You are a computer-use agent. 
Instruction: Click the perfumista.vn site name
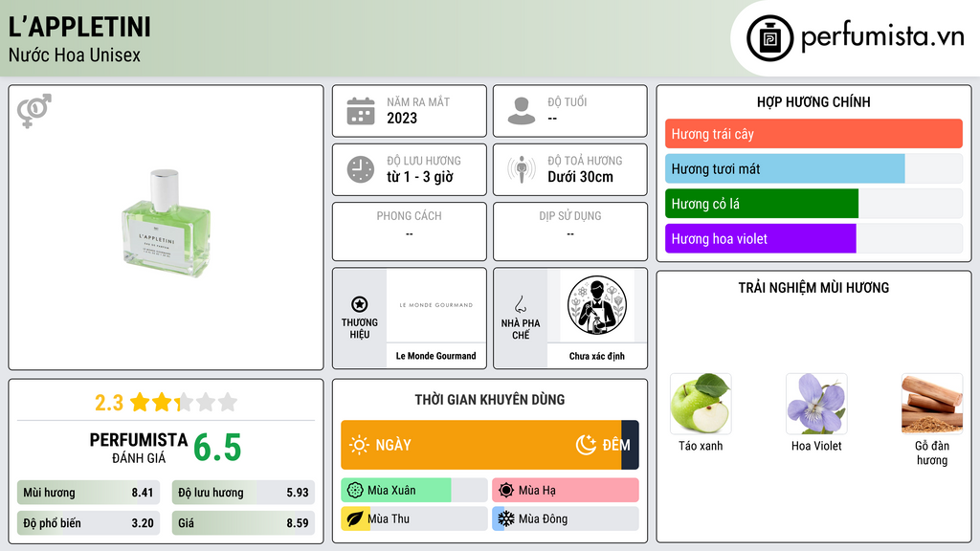(x=882, y=37)
